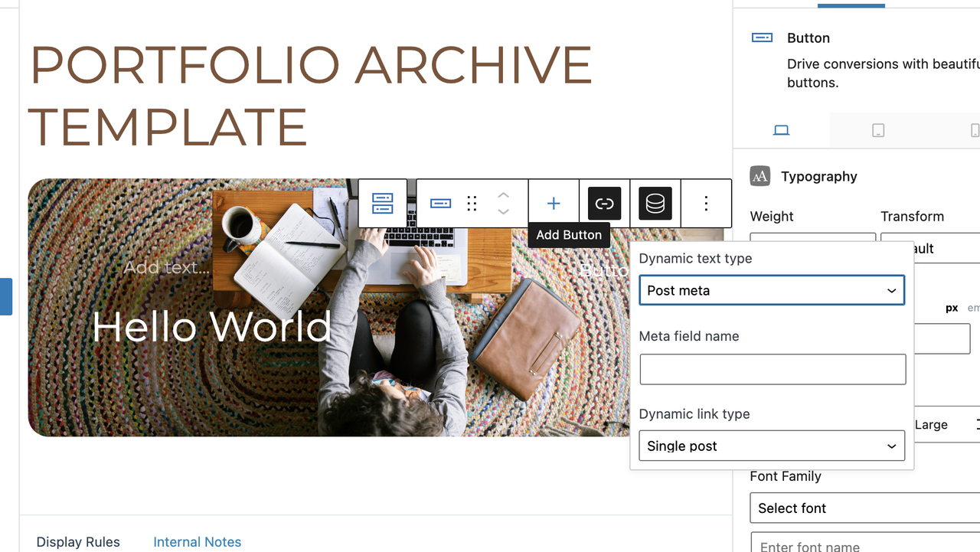The image size is (980, 552).
Task: Open the link settings icon
Action: point(605,204)
